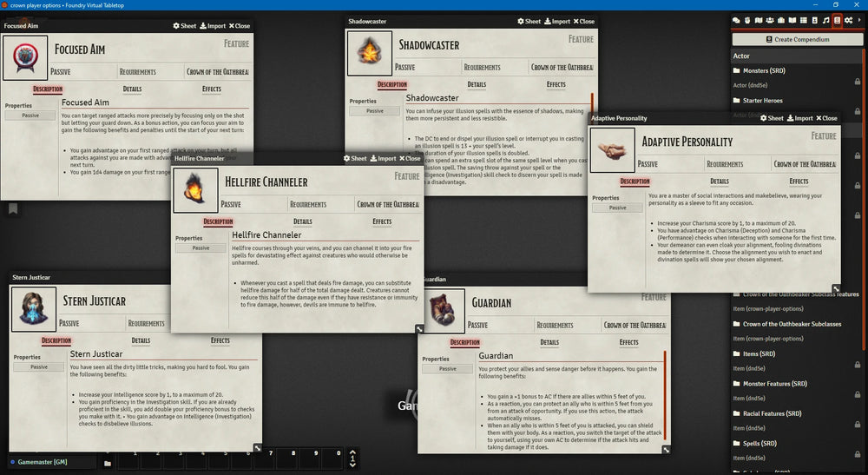The width and height of the screenshot is (868, 475).
Task: Open the Scenes directory tab
Action: tap(759, 20)
